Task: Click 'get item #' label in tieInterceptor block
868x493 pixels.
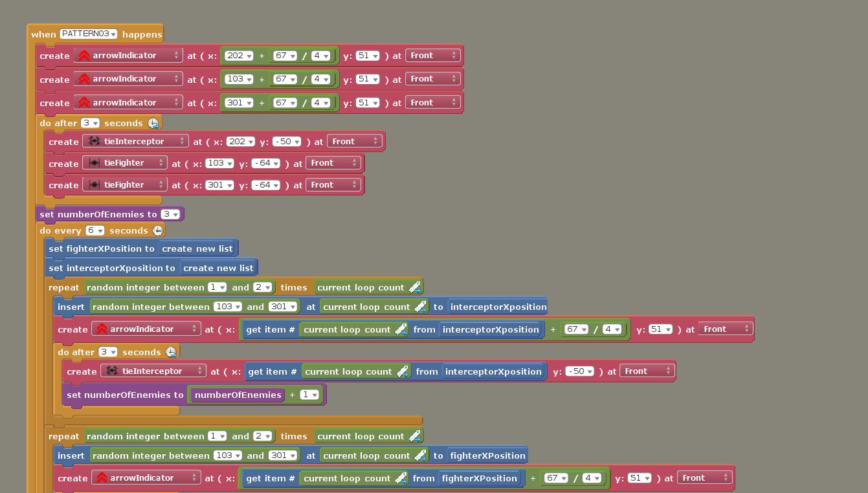Action: click(271, 371)
